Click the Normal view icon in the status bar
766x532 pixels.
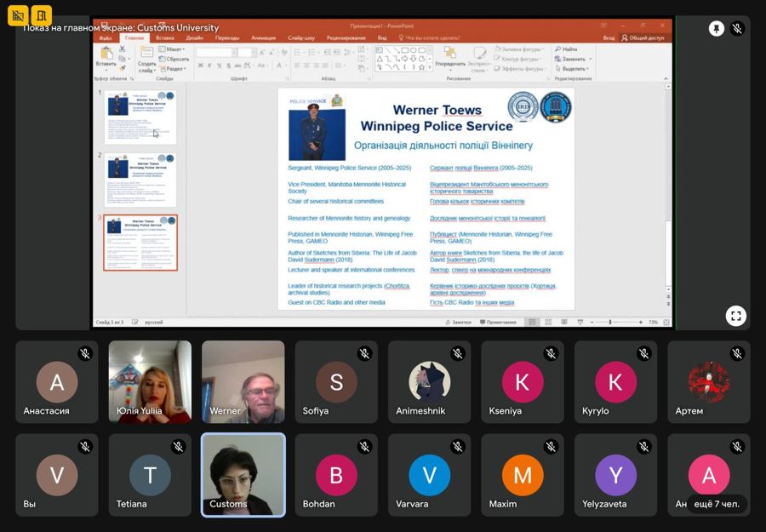point(531,322)
